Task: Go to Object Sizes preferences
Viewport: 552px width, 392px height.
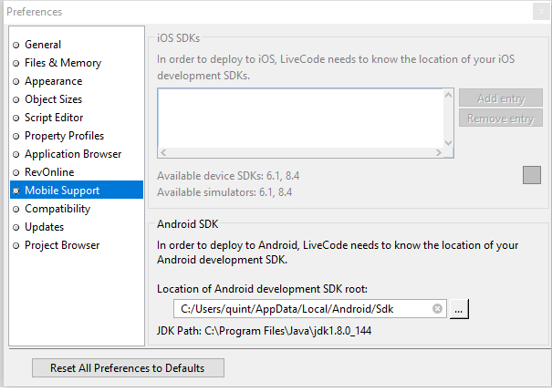Action: point(53,99)
